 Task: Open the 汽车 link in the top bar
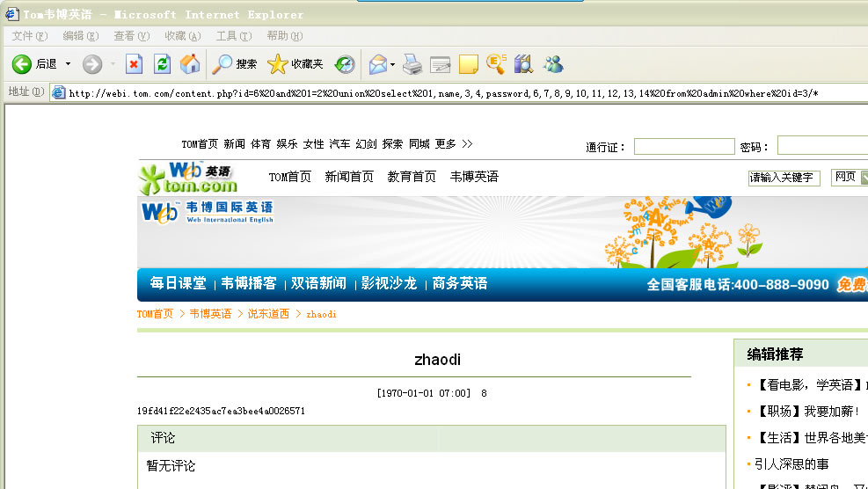(x=339, y=144)
